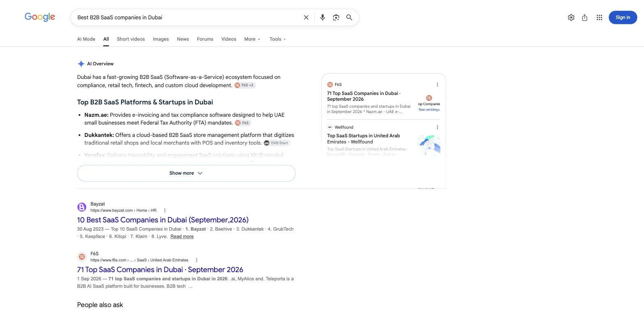Click the bayzat.com URL breadcrumb
Viewport: 644px width, 312px height.
123,210
